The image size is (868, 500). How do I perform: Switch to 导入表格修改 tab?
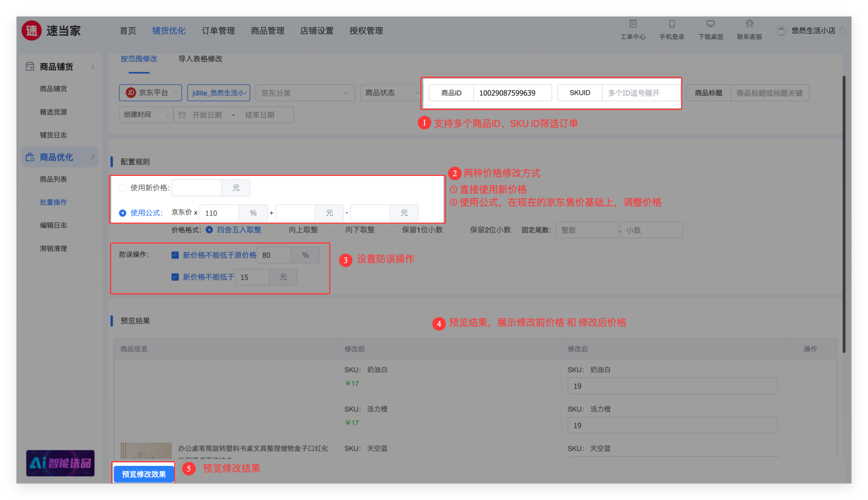pyautogui.click(x=200, y=59)
